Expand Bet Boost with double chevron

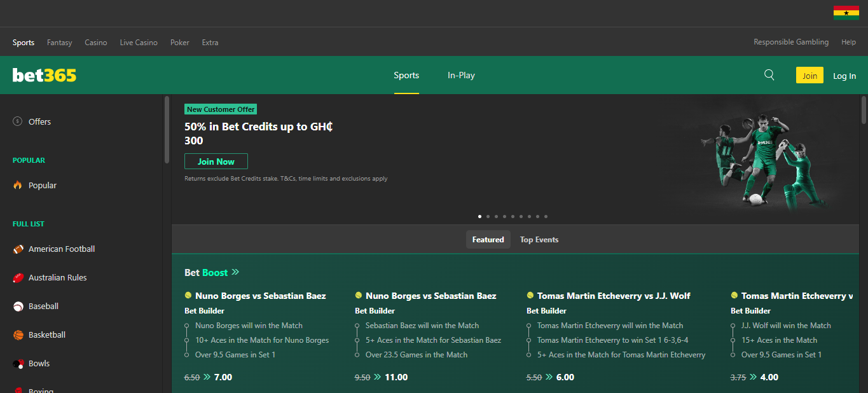coord(235,272)
